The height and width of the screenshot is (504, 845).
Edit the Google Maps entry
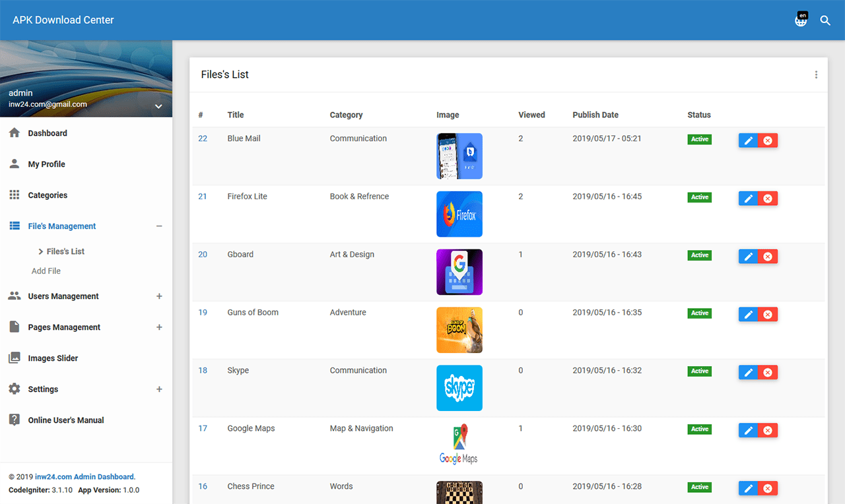(748, 431)
